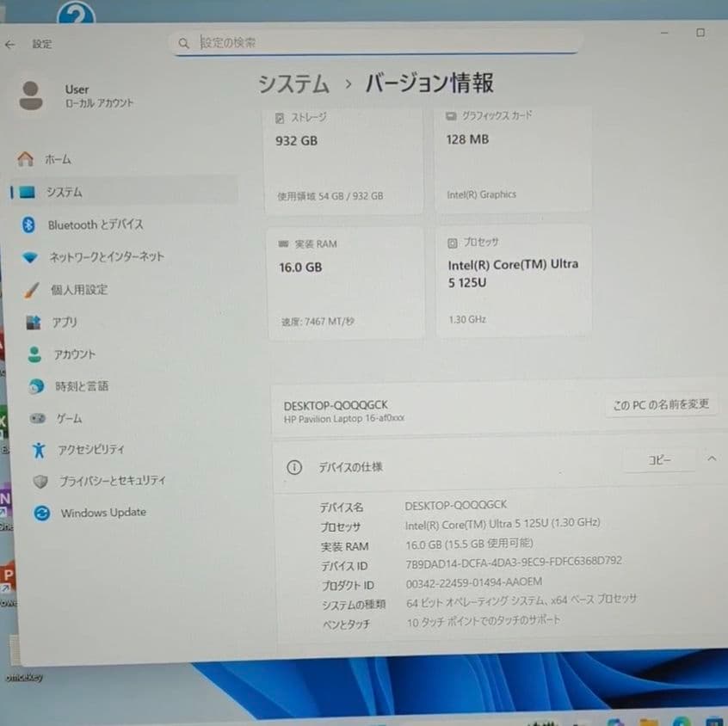Screen dimensions: 728x726
Task: Open Bluetooth とデバイス settings
Action: pyautogui.click(x=103, y=225)
